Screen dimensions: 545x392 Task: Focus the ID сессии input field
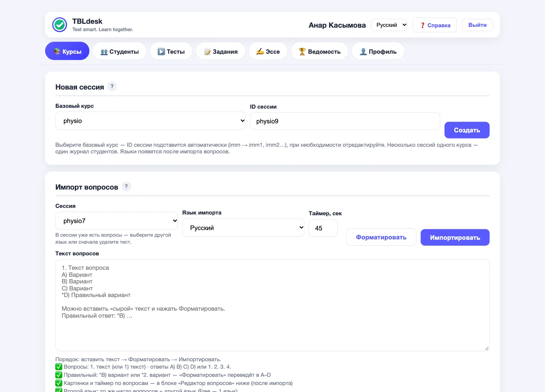point(345,121)
